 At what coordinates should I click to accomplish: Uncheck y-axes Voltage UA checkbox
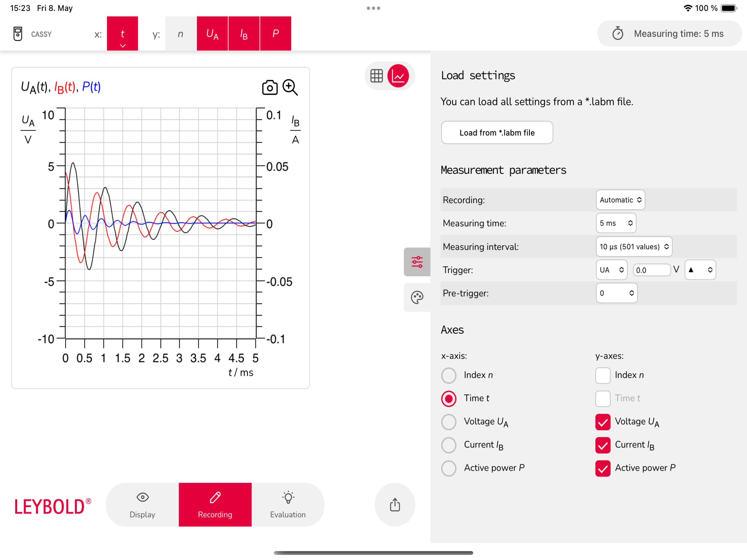[603, 422]
